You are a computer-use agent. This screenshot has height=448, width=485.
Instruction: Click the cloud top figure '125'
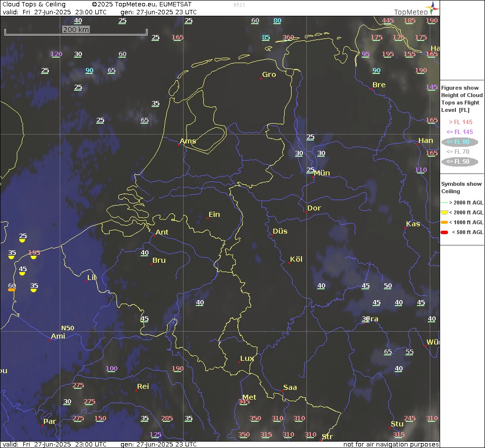point(155,435)
